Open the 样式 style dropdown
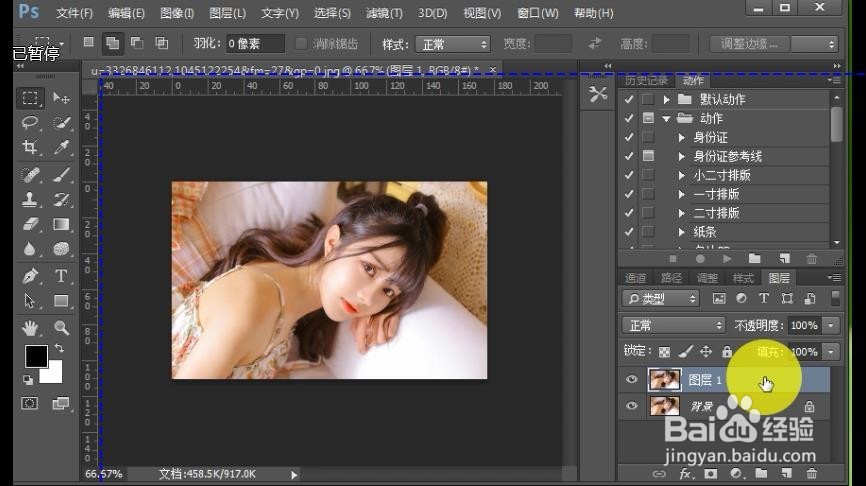The height and width of the screenshot is (486, 866). pyautogui.click(x=453, y=44)
